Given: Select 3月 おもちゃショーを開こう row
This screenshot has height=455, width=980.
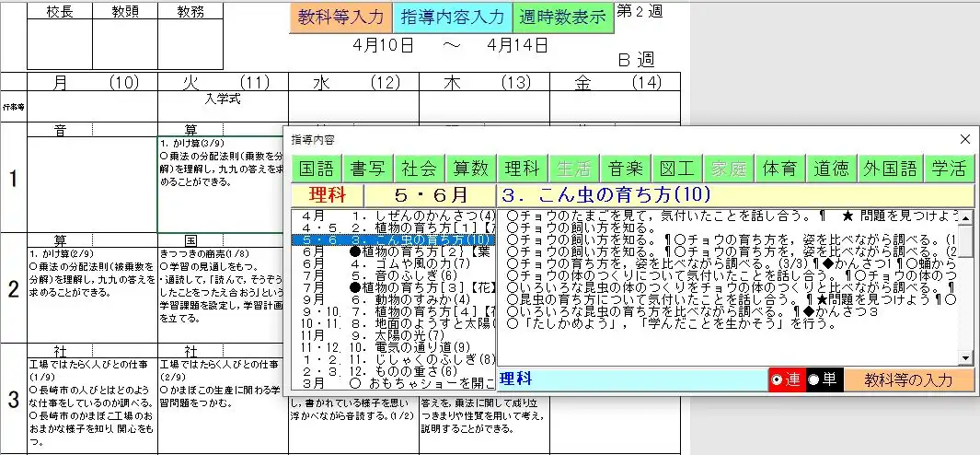Looking at the screenshot, I should [x=394, y=382].
